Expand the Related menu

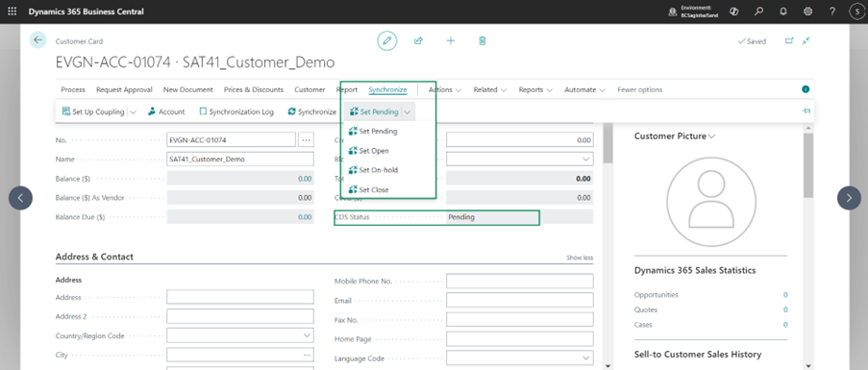(490, 89)
